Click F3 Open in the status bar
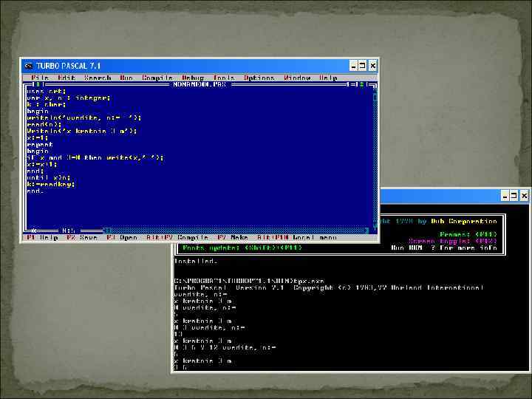The image size is (532, 399). [122, 237]
